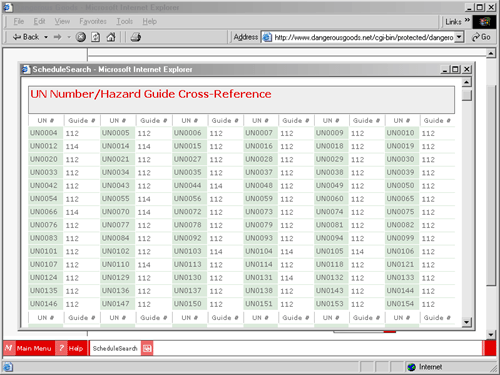Open the Back history dropdown arrow

tap(46, 37)
